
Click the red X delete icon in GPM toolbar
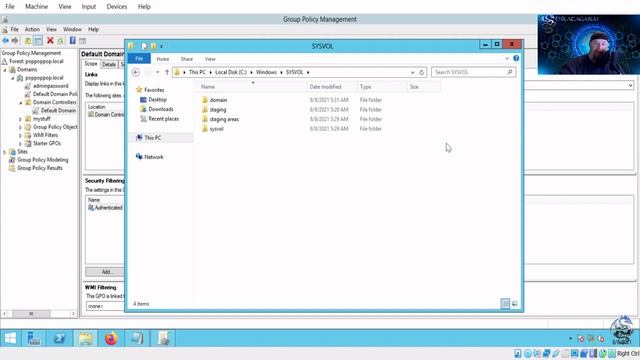50,40
